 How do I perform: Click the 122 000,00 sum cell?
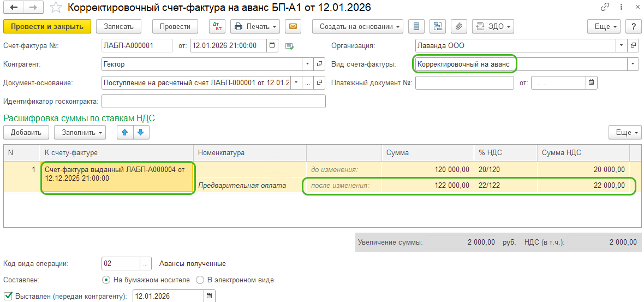click(427, 185)
